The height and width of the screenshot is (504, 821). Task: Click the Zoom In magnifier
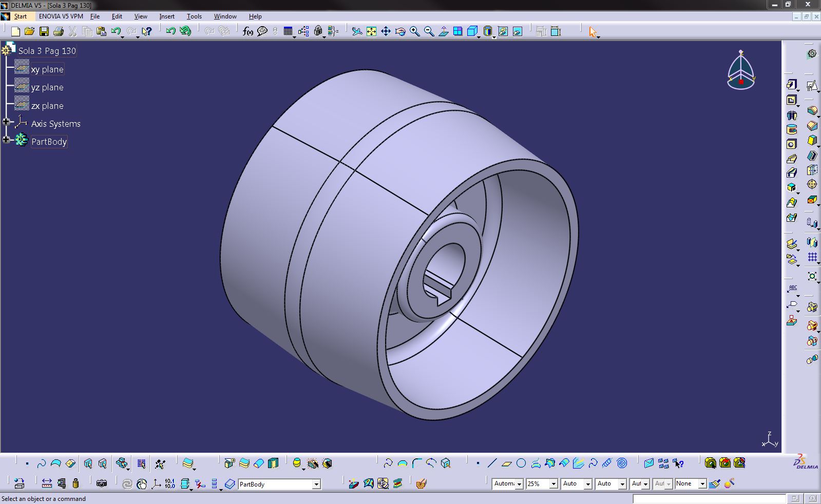click(414, 31)
